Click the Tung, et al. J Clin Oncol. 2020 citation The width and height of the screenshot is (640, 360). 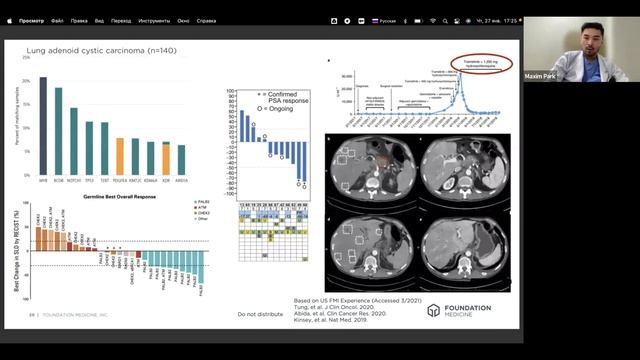334,307
